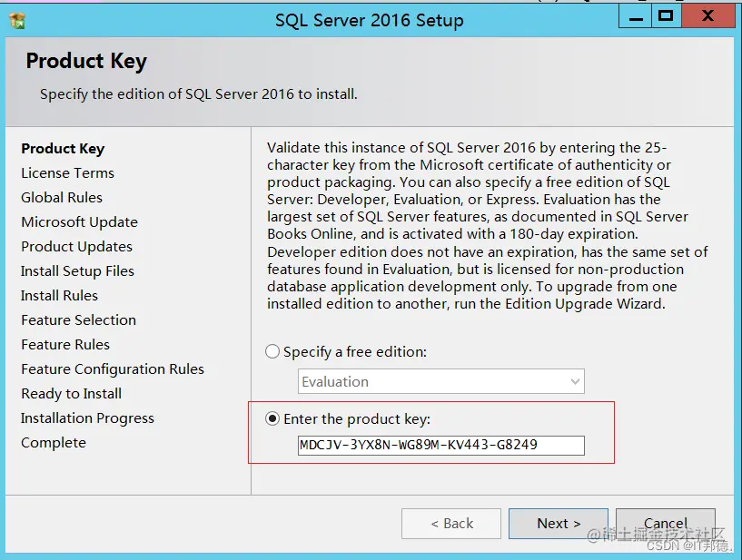The width and height of the screenshot is (742, 560).
Task: Click the Back button
Action: tap(451, 524)
